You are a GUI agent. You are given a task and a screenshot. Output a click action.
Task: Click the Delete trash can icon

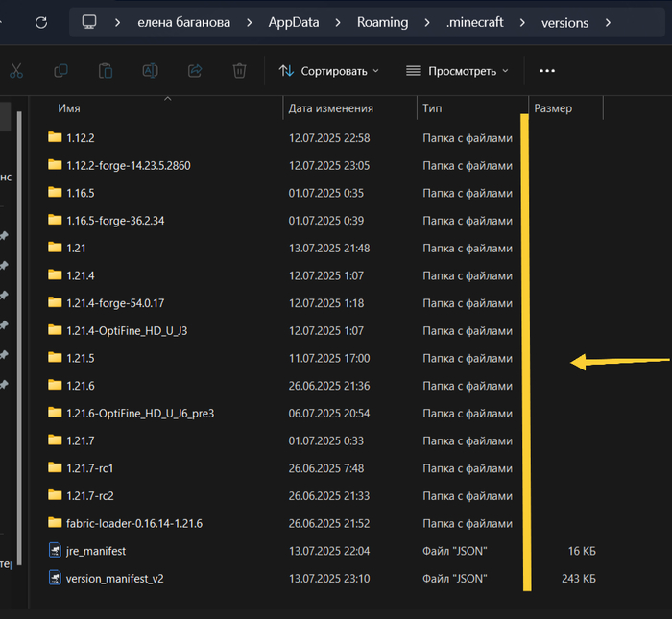click(239, 70)
